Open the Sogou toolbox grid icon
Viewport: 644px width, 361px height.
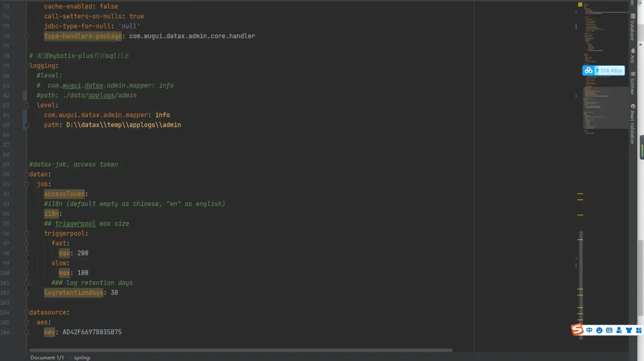click(x=638, y=330)
